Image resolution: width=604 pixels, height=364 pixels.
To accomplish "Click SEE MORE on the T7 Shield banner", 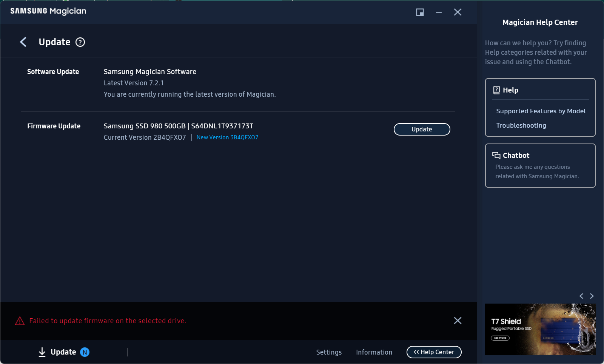I will [500, 338].
